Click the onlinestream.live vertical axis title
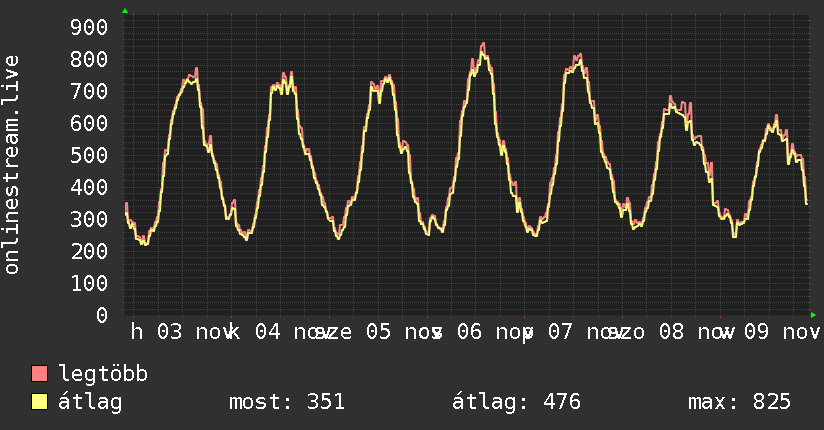 point(12,165)
